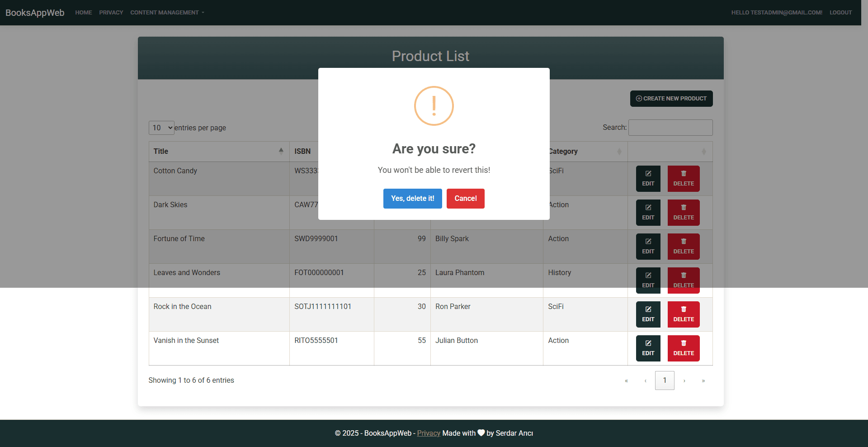
Task: Click the Leaves and Wonders title cell
Action: (219, 281)
